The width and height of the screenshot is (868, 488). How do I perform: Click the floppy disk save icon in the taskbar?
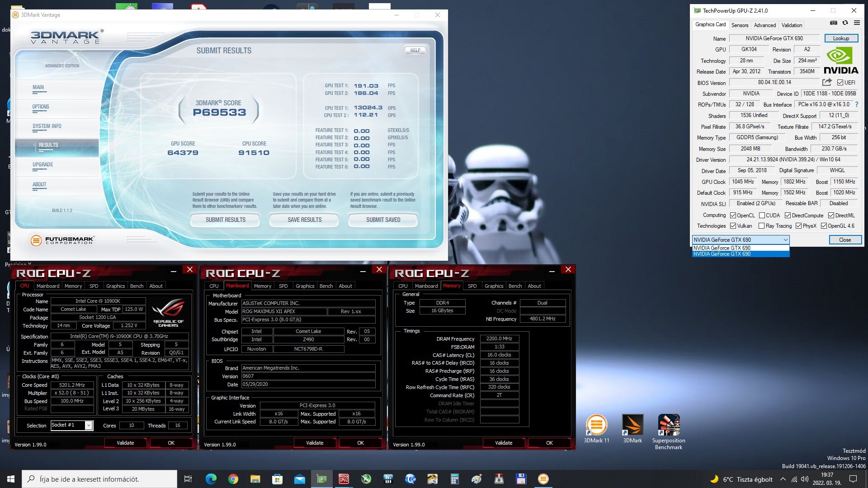tap(521, 479)
